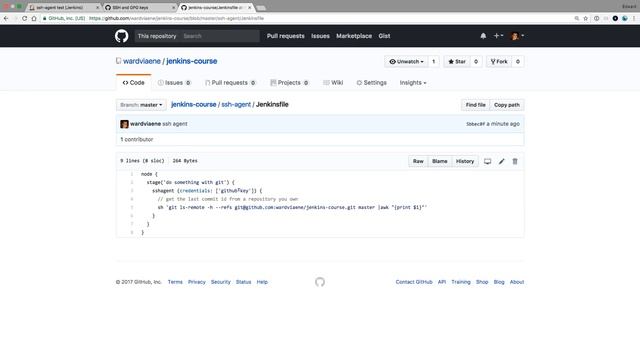Image resolution: width=640 pixels, height=360 pixels.
Task: Open the repository Settings tab
Action: point(371,83)
